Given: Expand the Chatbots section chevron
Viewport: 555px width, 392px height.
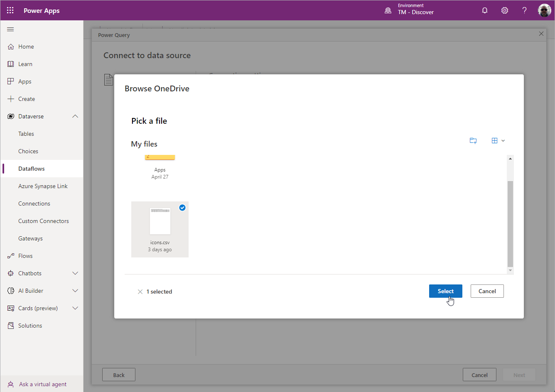Looking at the screenshot, I should (x=75, y=273).
